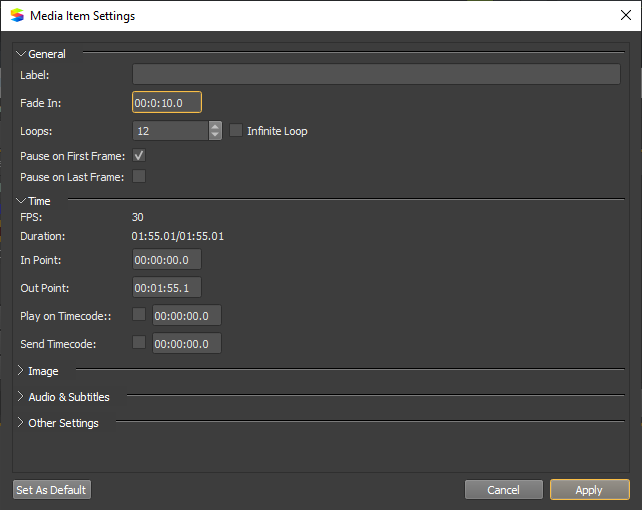Close the Media Item Settings dialog
The width and height of the screenshot is (642, 510).
(626, 16)
